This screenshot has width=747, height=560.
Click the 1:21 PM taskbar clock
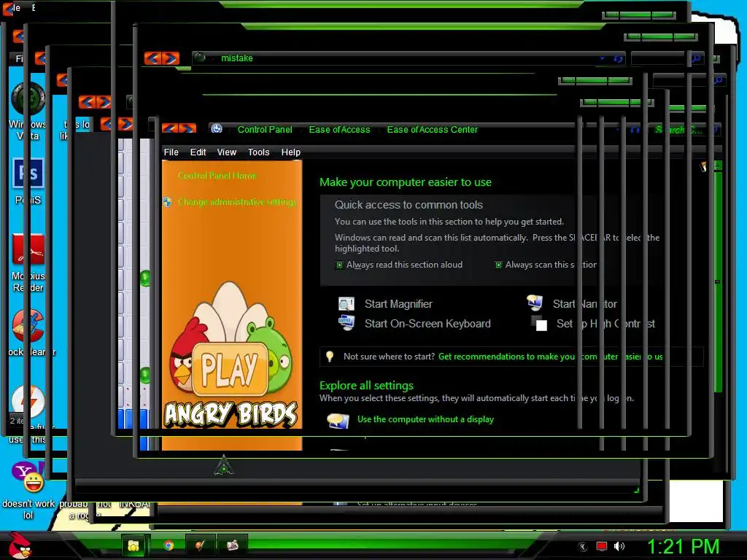pos(683,546)
